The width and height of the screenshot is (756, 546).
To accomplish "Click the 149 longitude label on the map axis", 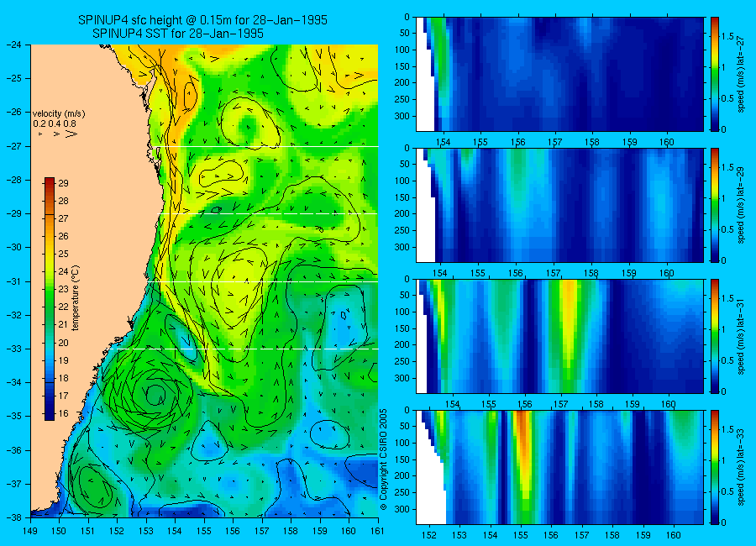I will click(30, 531).
